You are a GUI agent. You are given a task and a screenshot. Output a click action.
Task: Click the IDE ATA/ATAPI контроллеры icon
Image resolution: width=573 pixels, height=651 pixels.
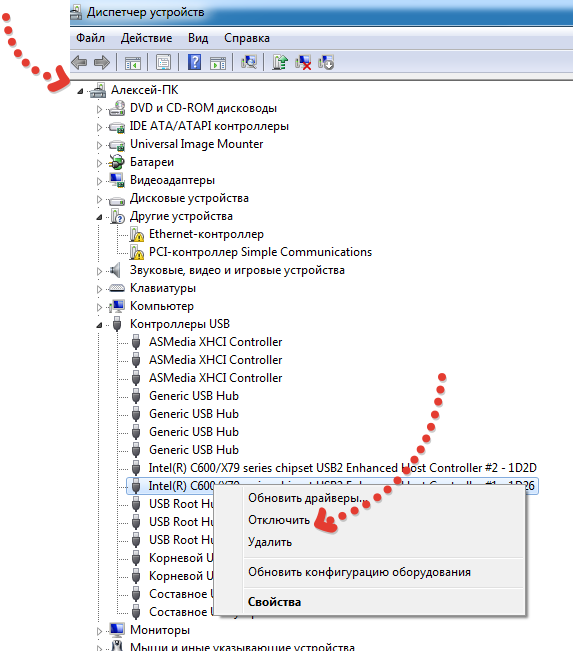(x=117, y=126)
